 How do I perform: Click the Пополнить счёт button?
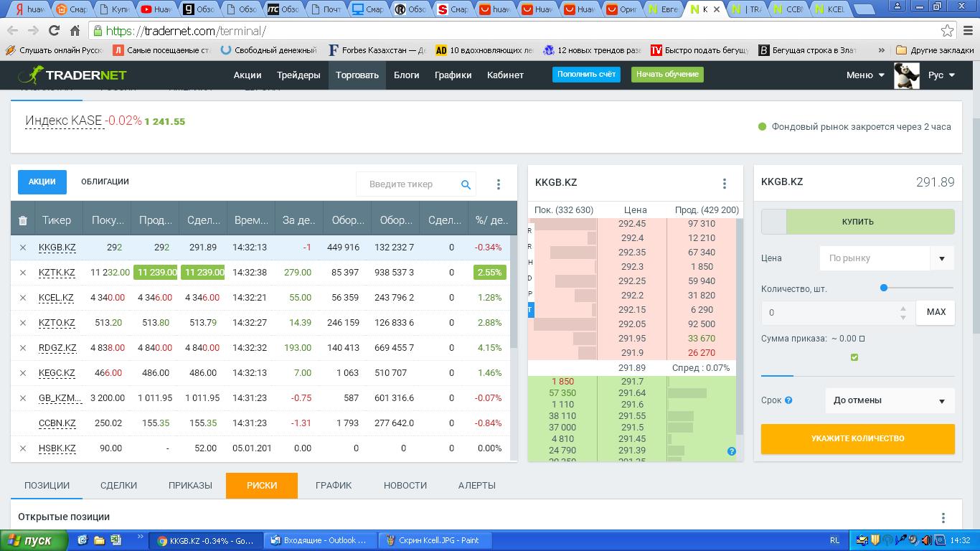[586, 75]
